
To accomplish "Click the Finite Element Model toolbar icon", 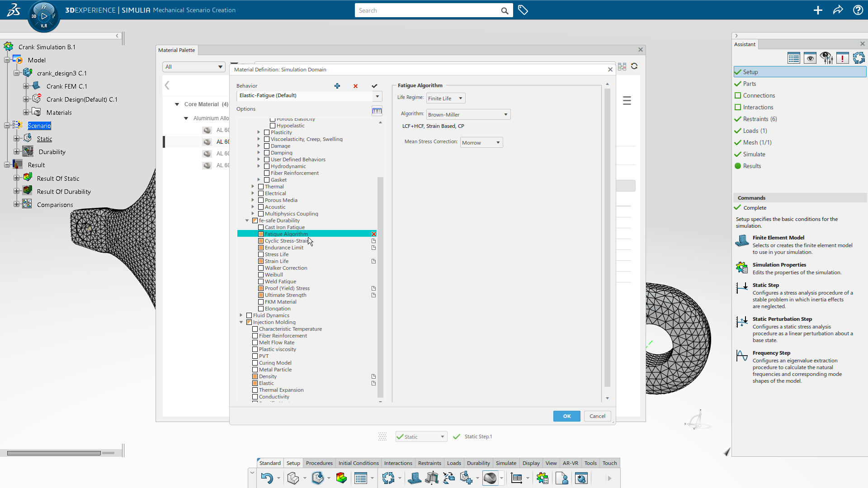I will click(414, 478).
